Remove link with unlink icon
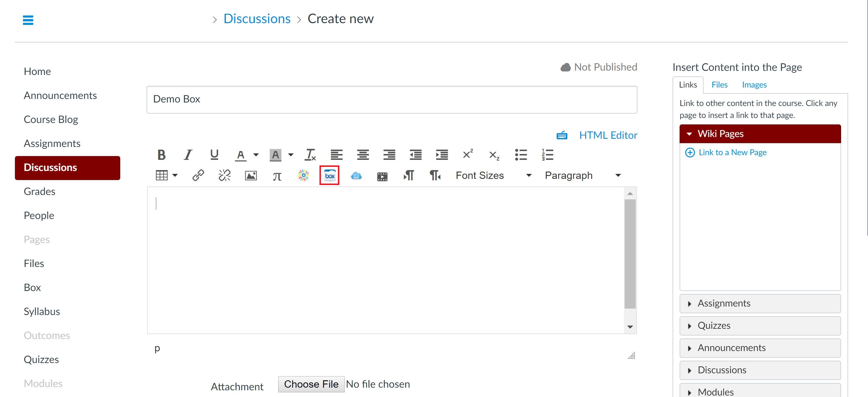868x397 pixels. tap(224, 175)
